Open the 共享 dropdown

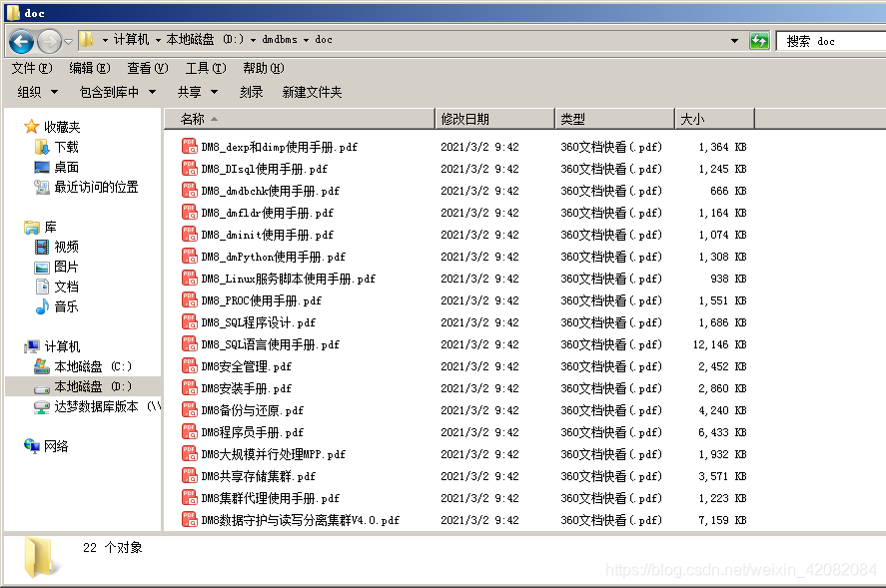(x=197, y=92)
